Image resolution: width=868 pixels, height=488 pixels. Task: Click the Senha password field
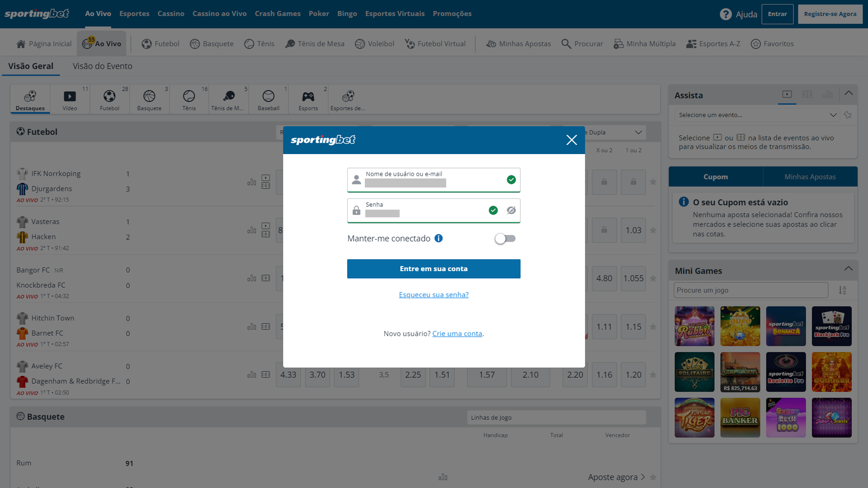tap(434, 211)
